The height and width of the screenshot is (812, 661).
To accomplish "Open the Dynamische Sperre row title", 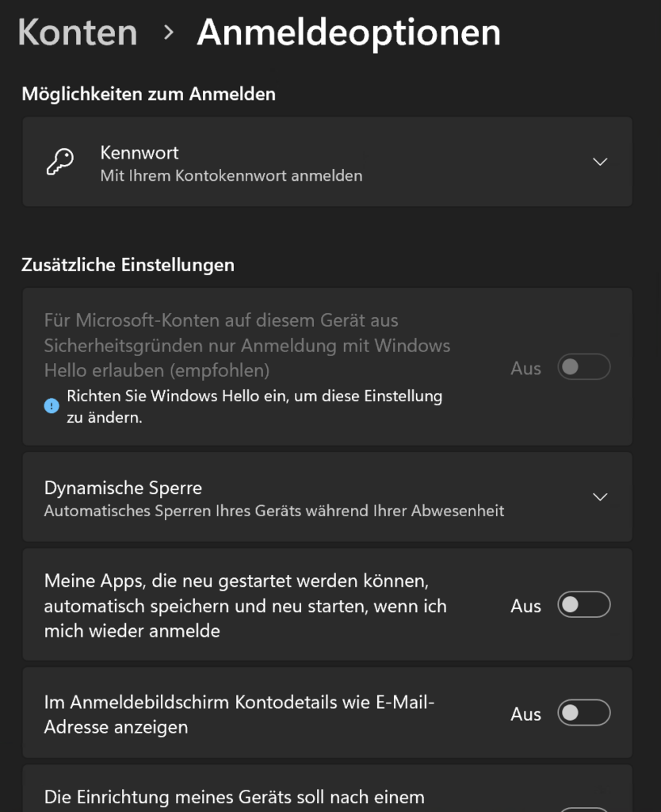I will tap(123, 488).
